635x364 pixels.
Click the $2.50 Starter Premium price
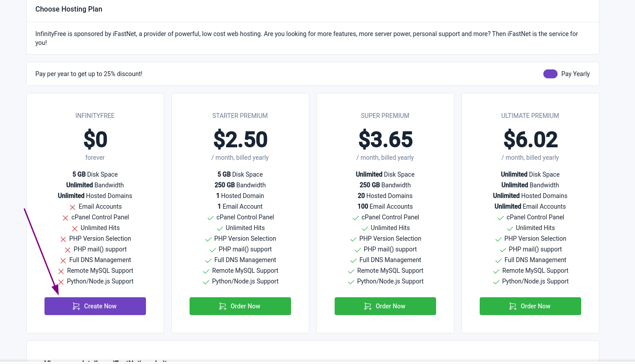tap(240, 139)
